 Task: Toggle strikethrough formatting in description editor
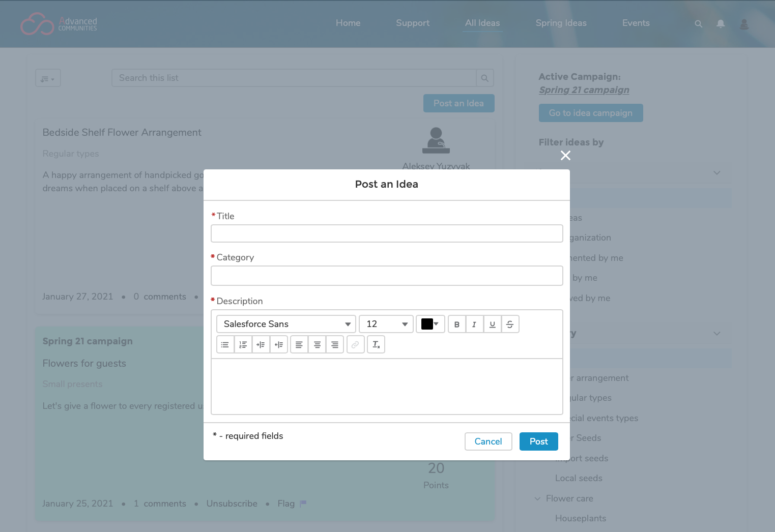click(x=510, y=324)
